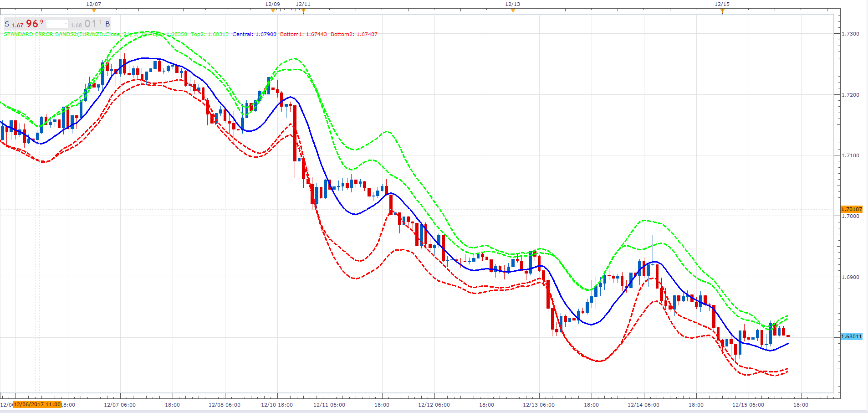Click the 1.7300 price axis label
The height and width of the screenshot is (413, 868).
tap(850, 34)
